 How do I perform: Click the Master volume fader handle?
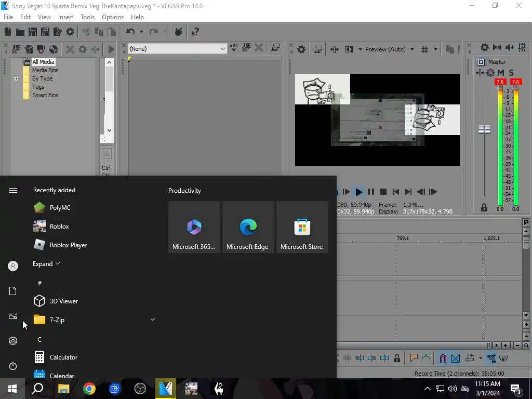[485, 129]
